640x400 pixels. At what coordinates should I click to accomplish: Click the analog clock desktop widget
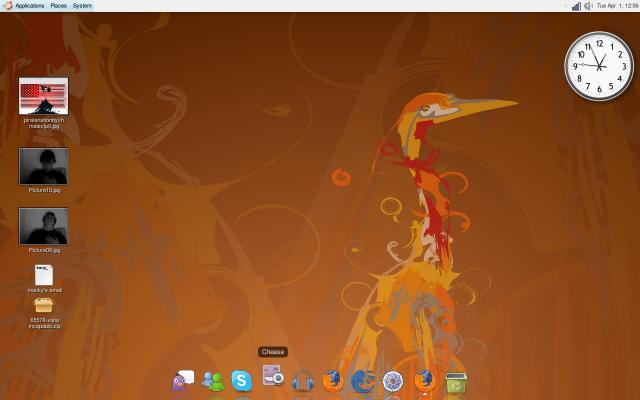pyautogui.click(x=599, y=66)
